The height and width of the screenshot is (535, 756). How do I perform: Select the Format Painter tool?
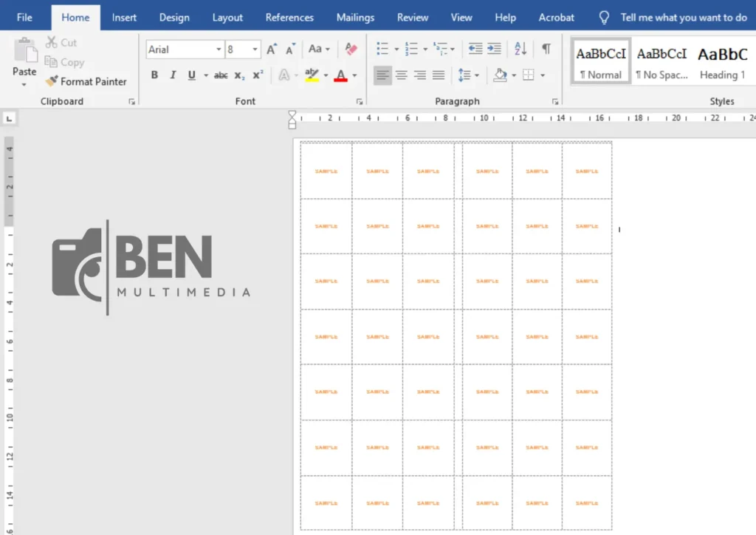86,81
